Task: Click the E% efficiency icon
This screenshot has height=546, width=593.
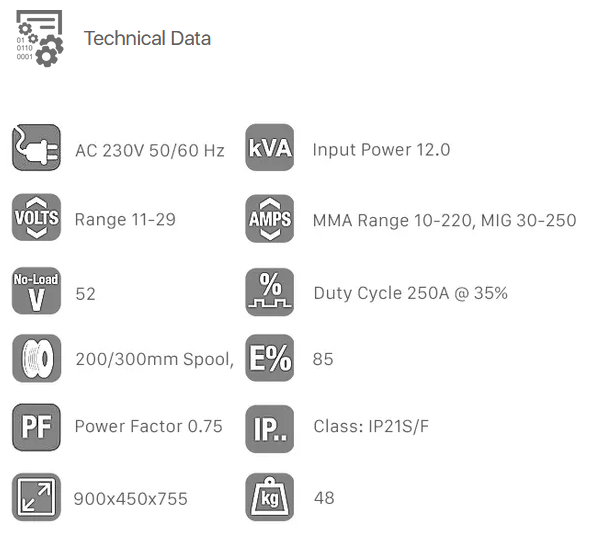Action: (x=270, y=358)
